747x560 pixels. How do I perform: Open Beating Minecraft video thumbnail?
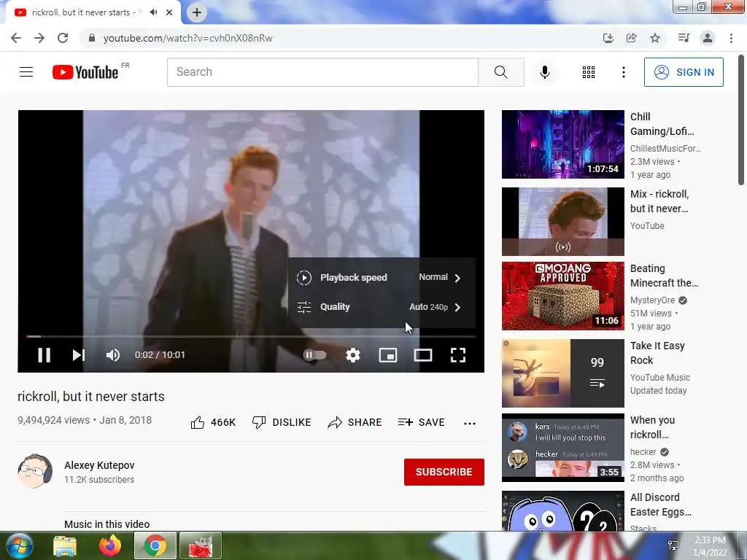pyautogui.click(x=562, y=296)
